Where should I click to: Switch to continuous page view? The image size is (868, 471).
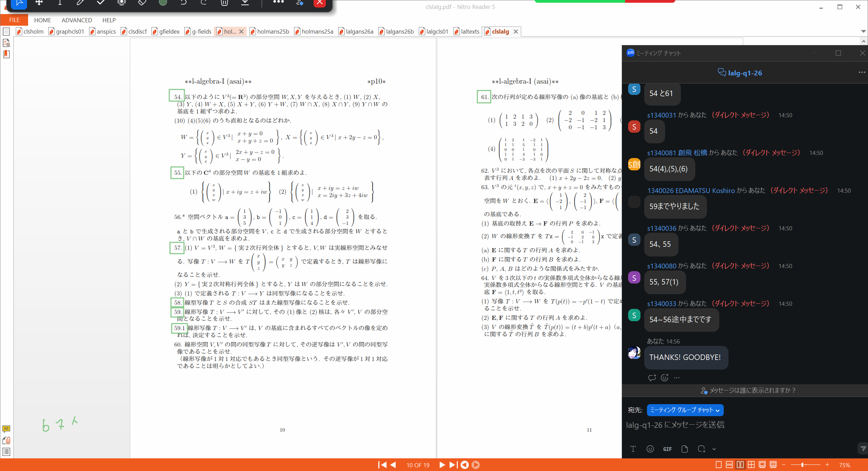tap(729, 465)
